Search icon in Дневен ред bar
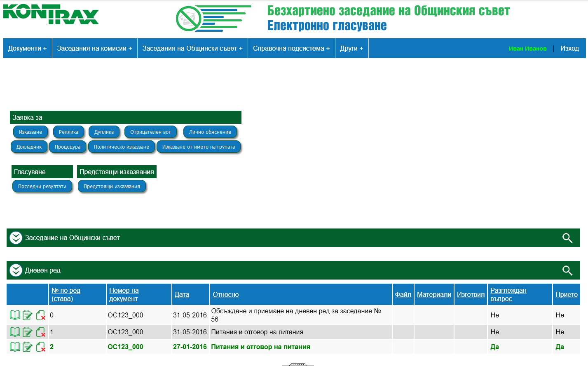 (567, 270)
